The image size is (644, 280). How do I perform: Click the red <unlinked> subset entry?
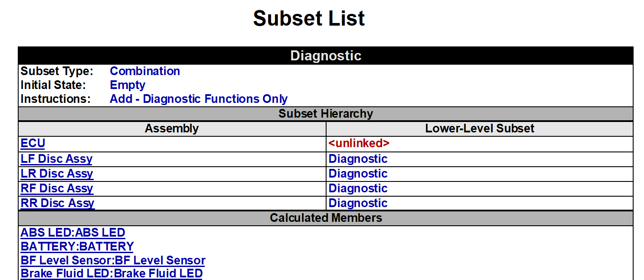[359, 143]
